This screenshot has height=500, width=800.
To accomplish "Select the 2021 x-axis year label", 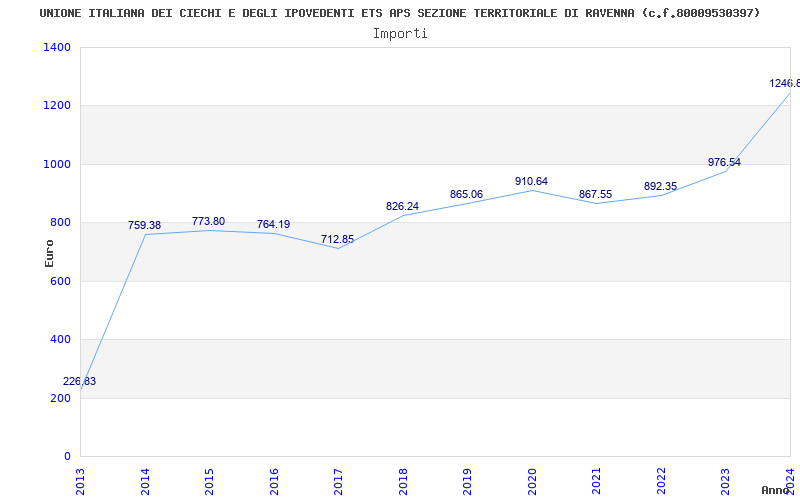I will pos(596,482).
